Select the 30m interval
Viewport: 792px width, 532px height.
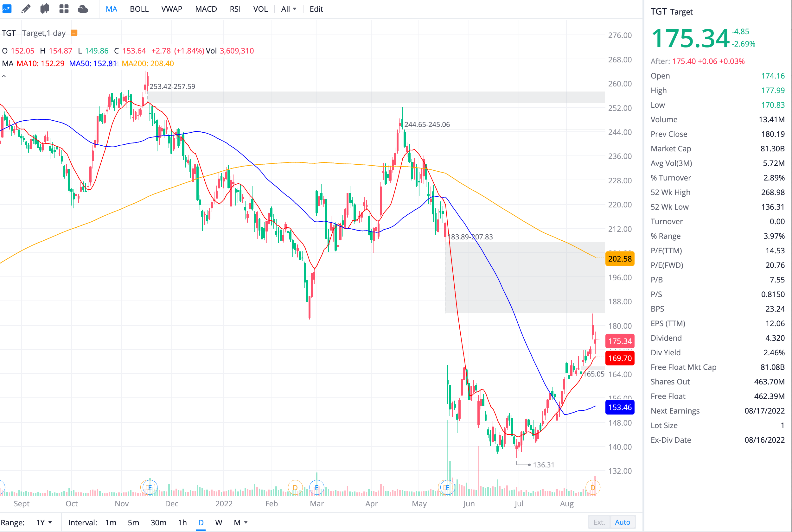158,522
